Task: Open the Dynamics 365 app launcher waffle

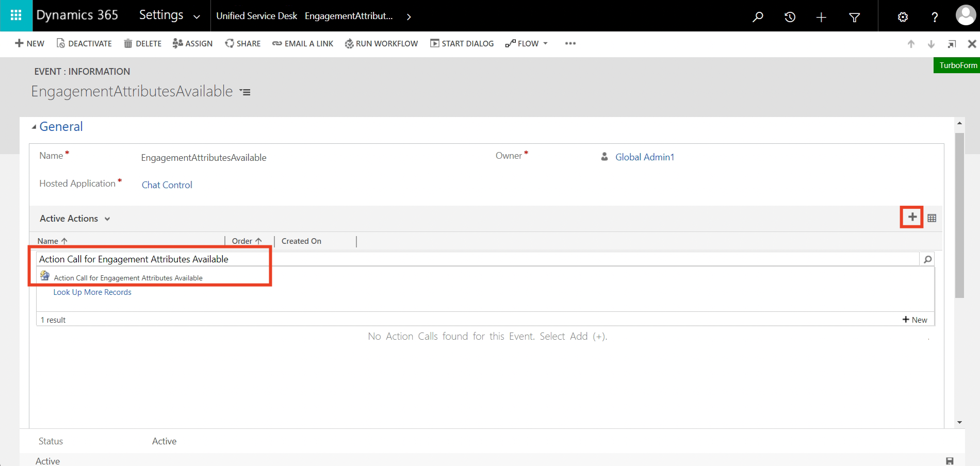Action: pyautogui.click(x=16, y=15)
